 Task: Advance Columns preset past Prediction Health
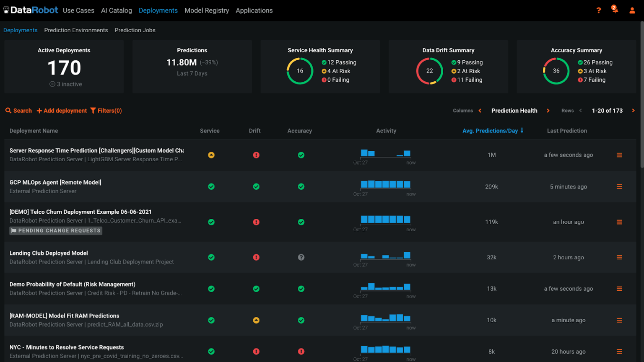tap(548, 111)
